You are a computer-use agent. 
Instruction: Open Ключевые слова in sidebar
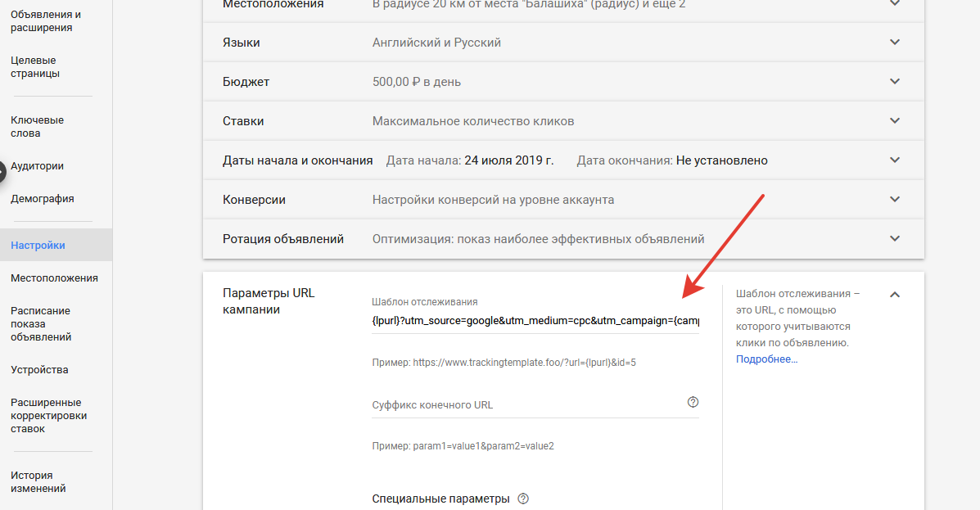coord(37,126)
